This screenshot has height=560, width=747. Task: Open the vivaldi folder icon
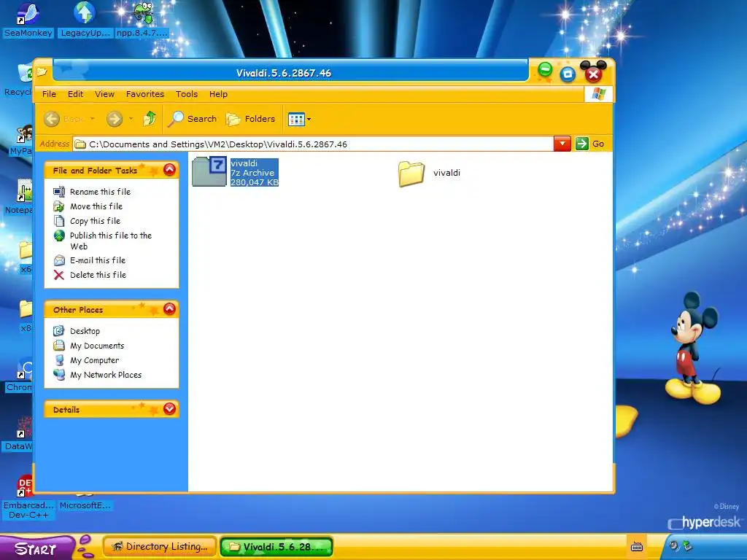tap(411, 174)
